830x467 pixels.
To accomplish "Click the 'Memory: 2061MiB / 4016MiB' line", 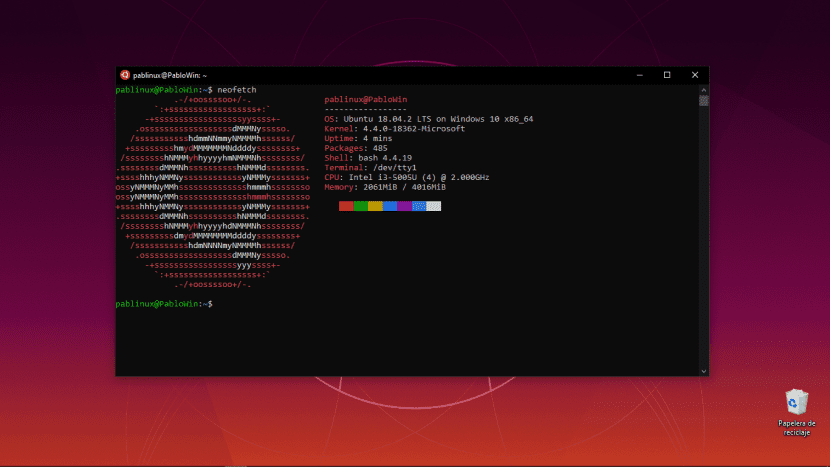I will pyautogui.click(x=385, y=187).
